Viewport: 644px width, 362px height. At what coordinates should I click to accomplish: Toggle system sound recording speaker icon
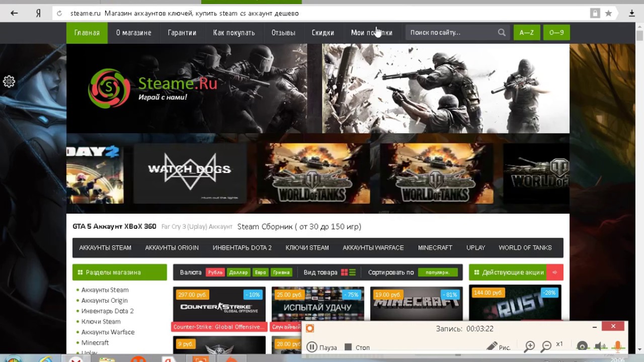point(600,346)
